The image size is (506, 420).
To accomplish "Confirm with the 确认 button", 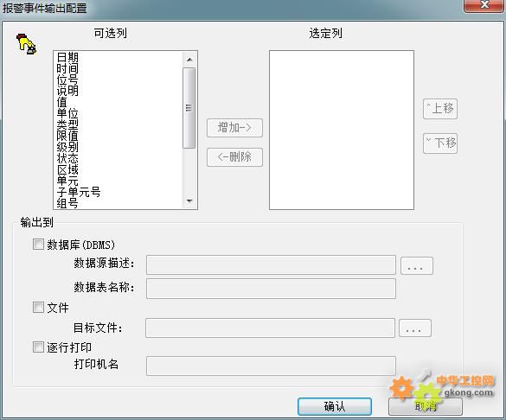I will tap(335, 406).
